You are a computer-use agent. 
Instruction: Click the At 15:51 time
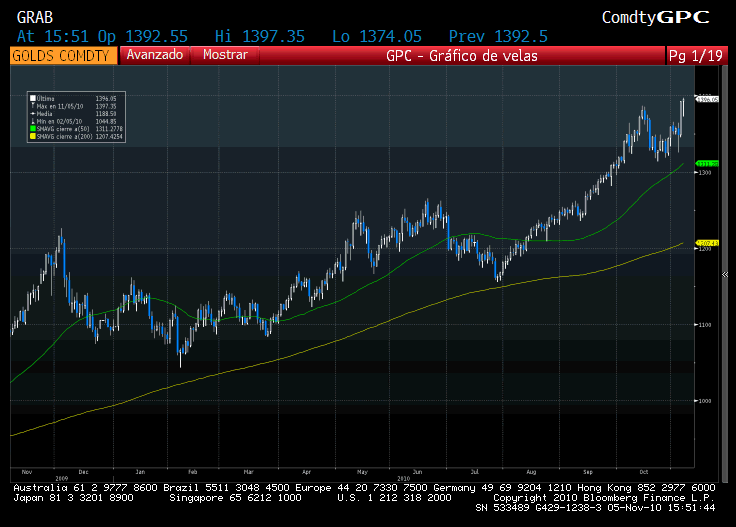(x=52, y=36)
